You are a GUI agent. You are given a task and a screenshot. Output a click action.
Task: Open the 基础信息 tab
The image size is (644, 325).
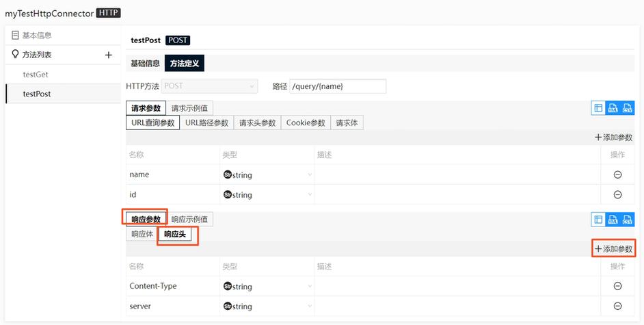click(145, 64)
